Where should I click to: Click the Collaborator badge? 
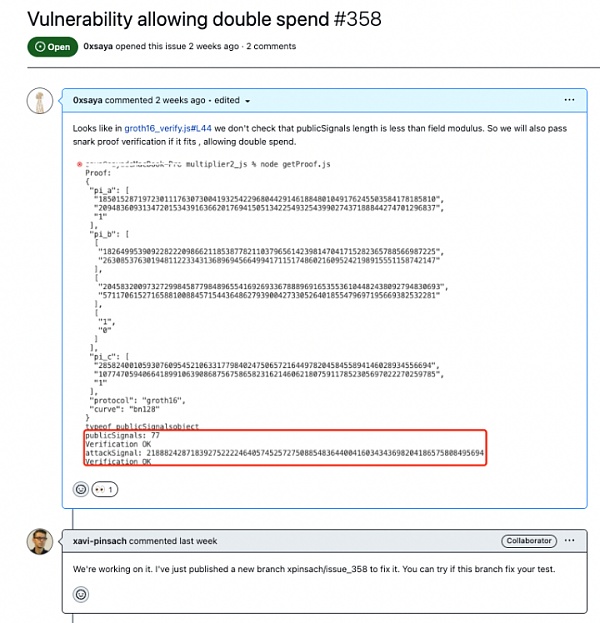tap(527, 541)
